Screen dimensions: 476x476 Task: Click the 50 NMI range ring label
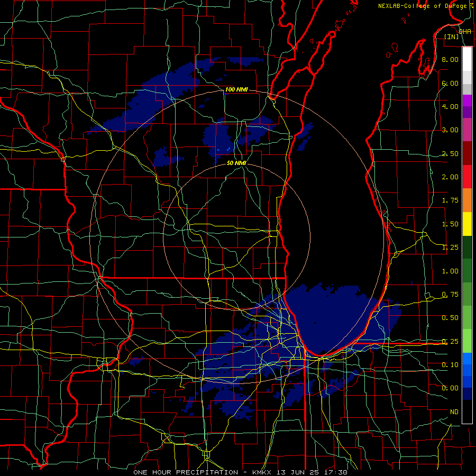pyautogui.click(x=236, y=163)
